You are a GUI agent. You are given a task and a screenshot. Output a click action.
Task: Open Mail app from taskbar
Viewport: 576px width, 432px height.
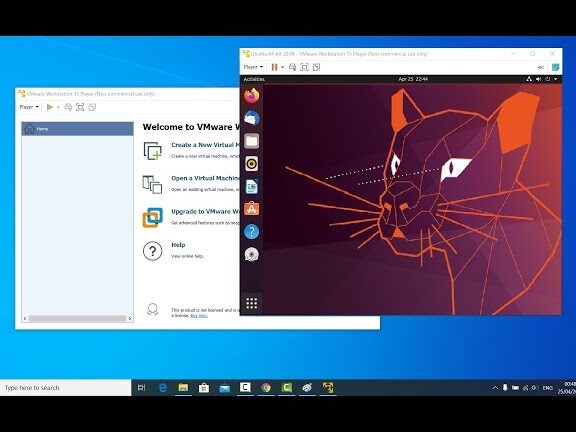pos(224,388)
